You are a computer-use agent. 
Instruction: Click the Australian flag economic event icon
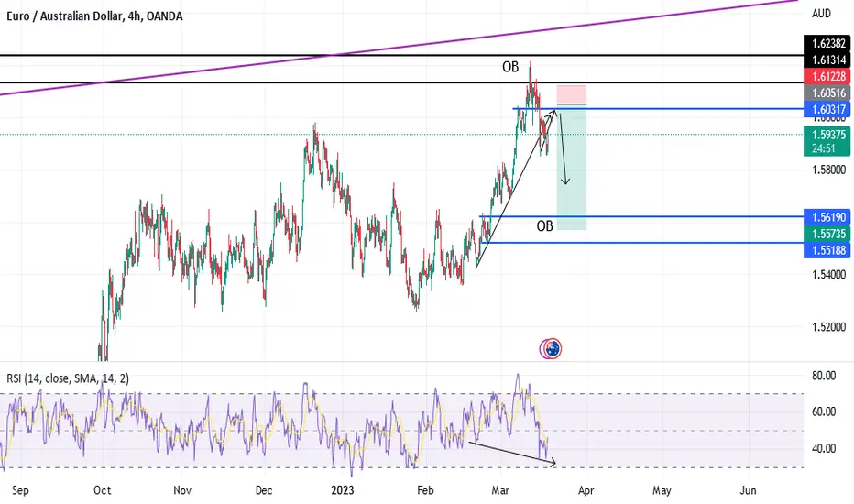[553, 349]
